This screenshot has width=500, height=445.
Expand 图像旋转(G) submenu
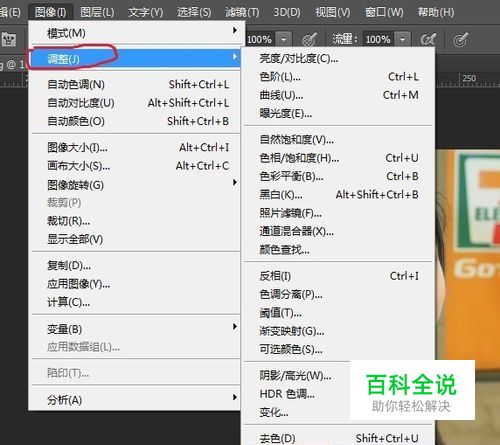pyautogui.click(x=136, y=184)
